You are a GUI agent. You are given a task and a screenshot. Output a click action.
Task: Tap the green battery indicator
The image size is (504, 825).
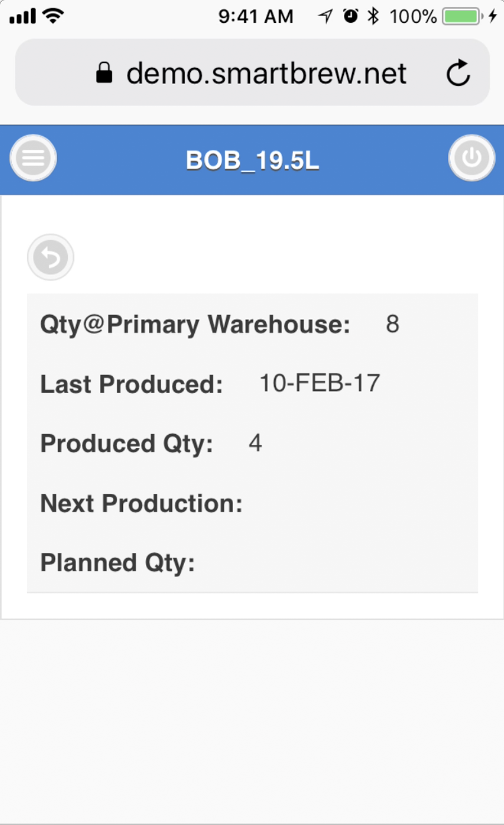point(462,16)
